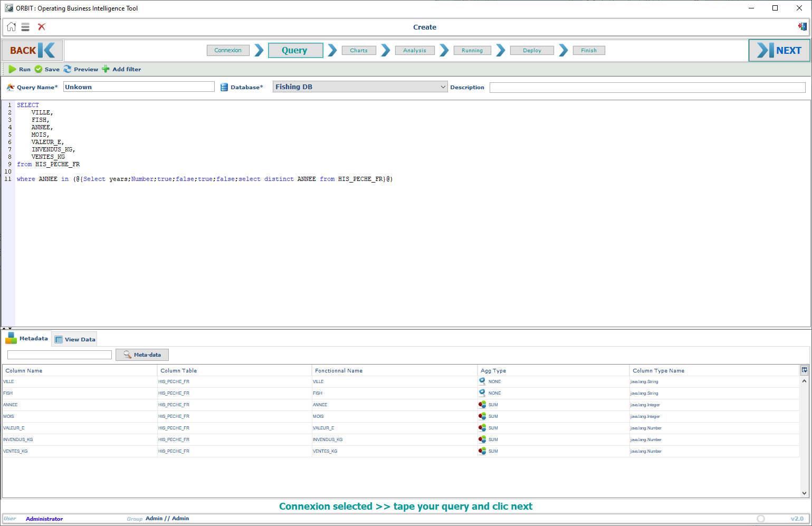Screen dimensions: 812x526
Task: Click the Query Name label icon
Action: pyautogui.click(x=11, y=87)
